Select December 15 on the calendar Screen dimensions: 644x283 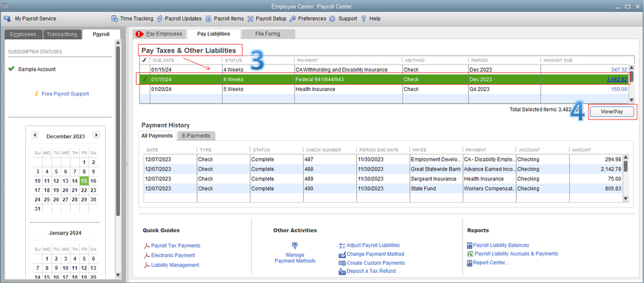(x=84, y=181)
